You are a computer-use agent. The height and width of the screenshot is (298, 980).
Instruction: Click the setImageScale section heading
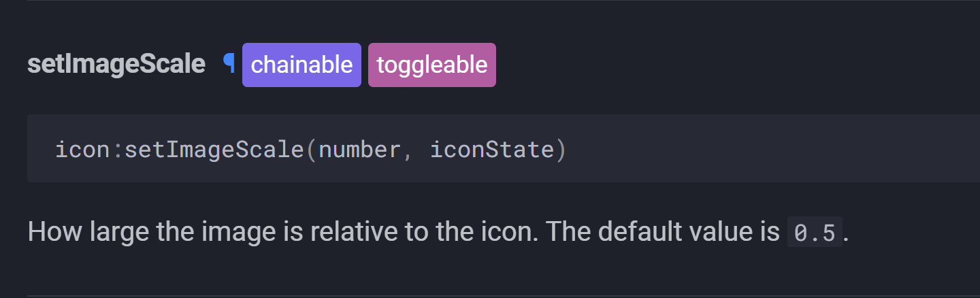tap(116, 65)
